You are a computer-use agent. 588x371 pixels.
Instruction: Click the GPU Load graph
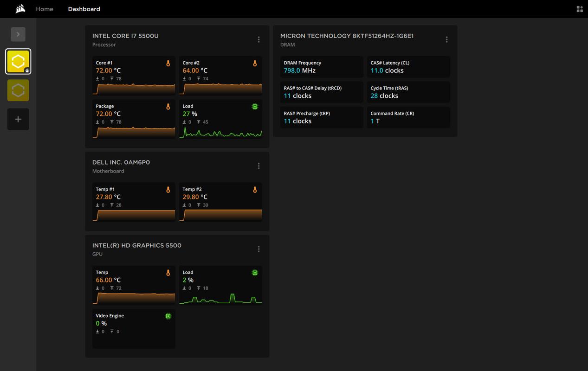tap(221, 298)
